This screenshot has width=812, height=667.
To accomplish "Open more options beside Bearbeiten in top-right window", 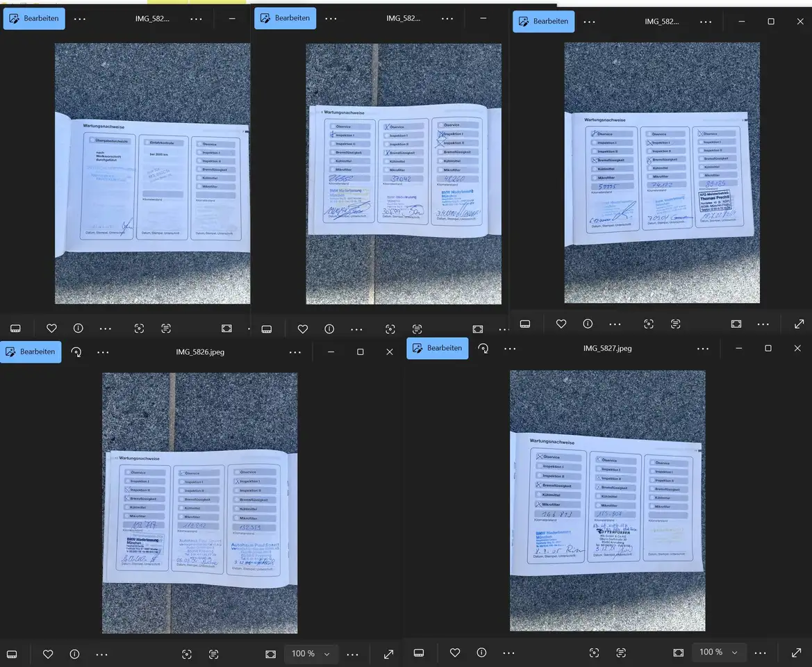I will click(x=589, y=22).
